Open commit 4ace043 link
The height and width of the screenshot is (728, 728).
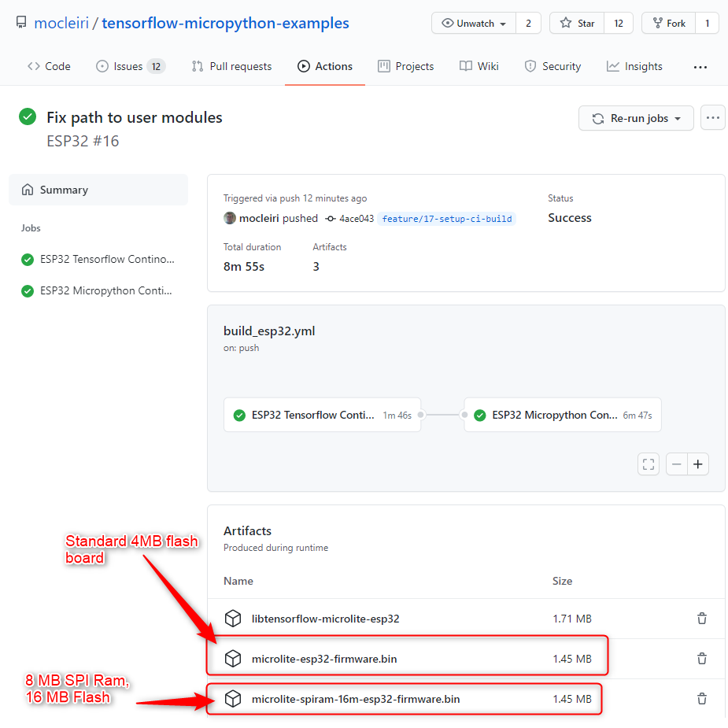(x=356, y=219)
